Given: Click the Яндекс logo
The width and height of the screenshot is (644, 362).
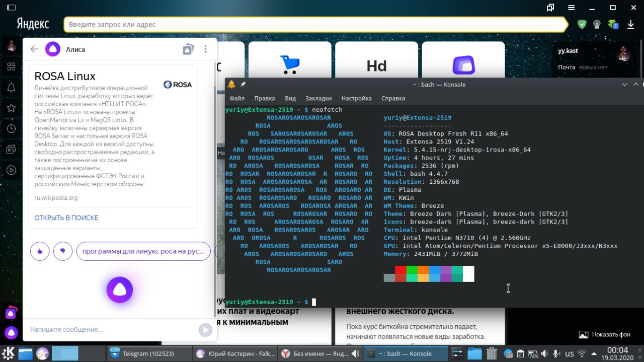Looking at the screenshot, I should pos(33,24).
